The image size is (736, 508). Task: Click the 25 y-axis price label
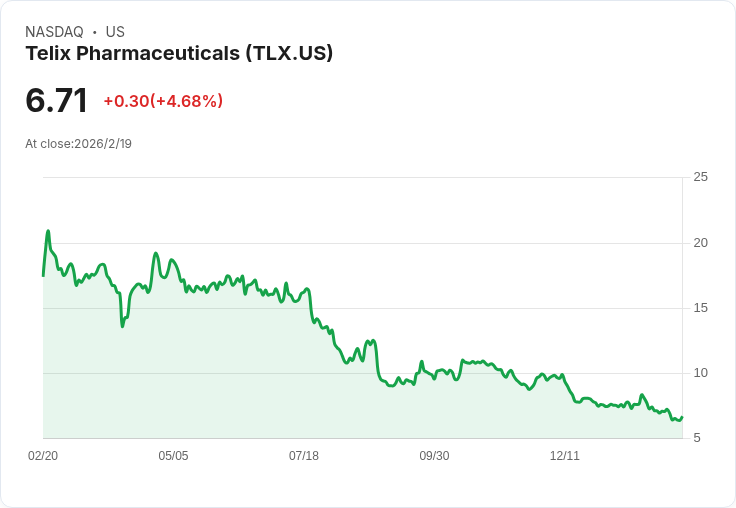(700, 177)
